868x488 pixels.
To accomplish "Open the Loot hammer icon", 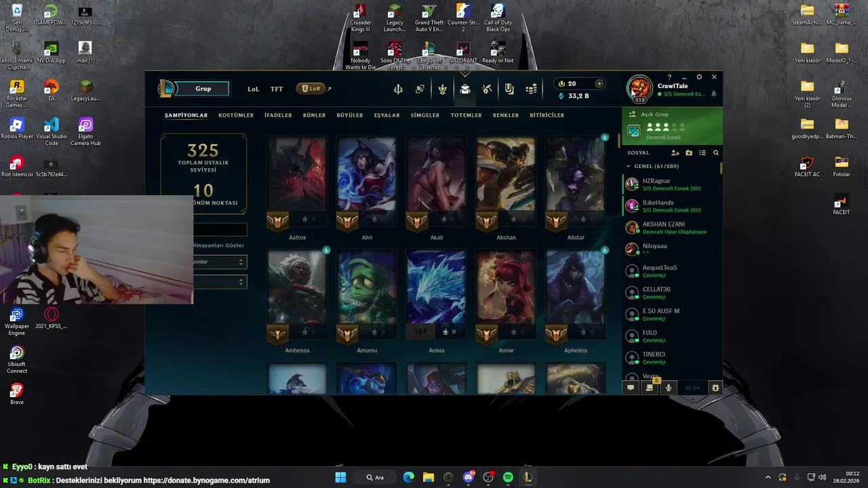I will pos(487,89).
